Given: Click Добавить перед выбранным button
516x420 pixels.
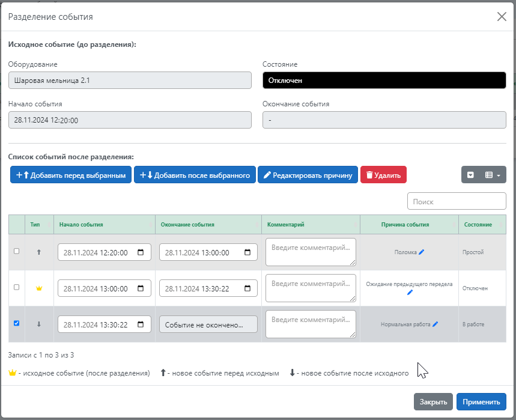Looking at the screenshot, I should click(71, 175).
